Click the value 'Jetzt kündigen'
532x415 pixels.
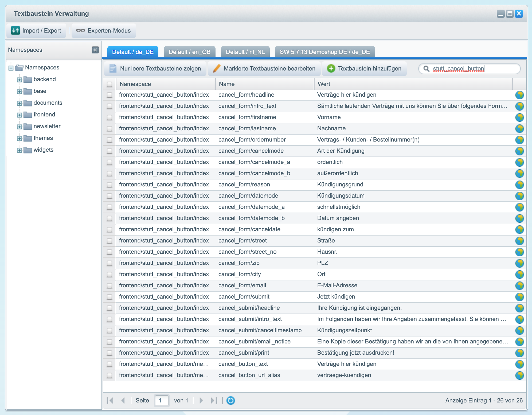coord(336,297)
